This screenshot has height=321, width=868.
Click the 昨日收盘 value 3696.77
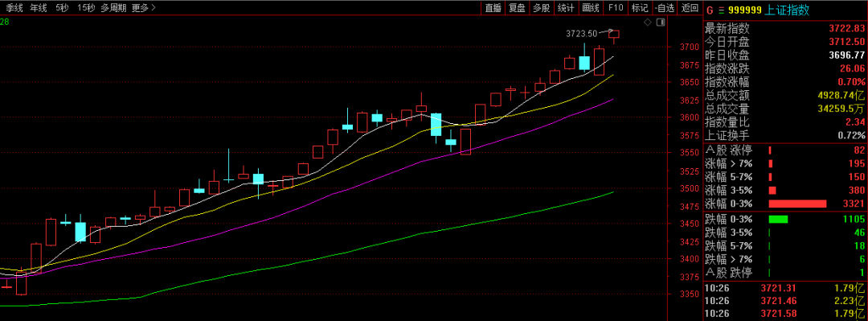(x=846, y=55)
